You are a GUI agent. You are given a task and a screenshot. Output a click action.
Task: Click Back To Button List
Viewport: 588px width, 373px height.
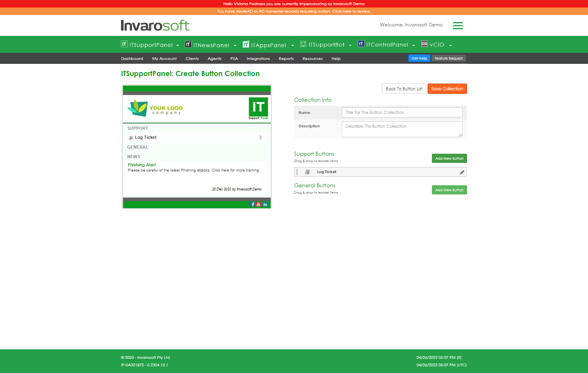(x=404, y=89)
